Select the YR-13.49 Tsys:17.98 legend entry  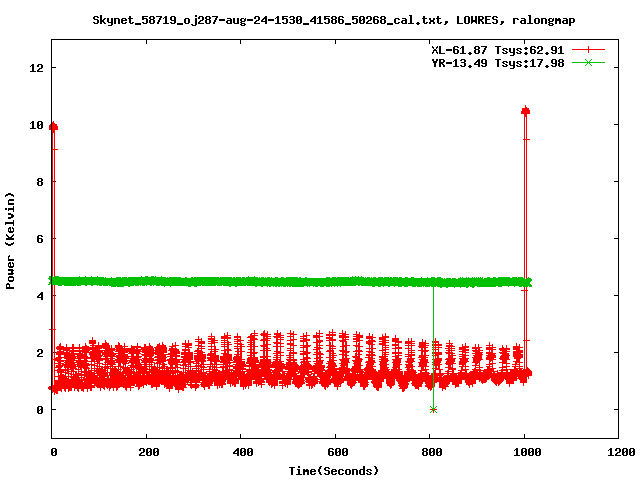(498, 63)
